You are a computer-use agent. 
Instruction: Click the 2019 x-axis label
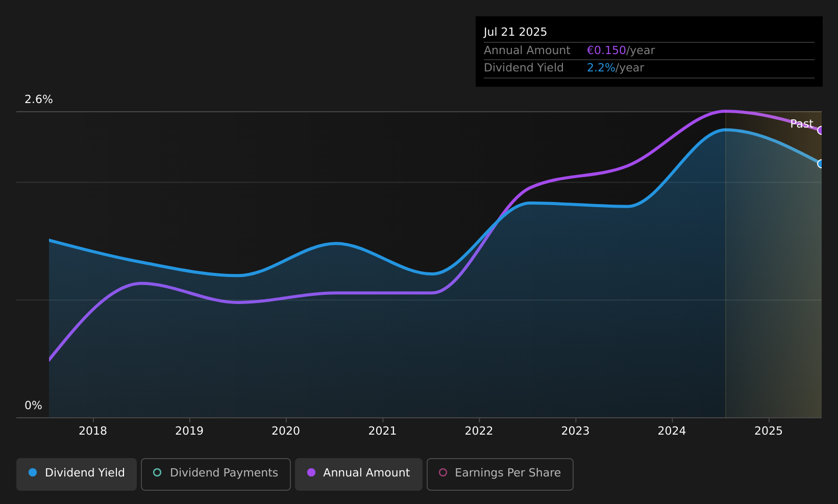pyautogui.click(x=189, y=431)
